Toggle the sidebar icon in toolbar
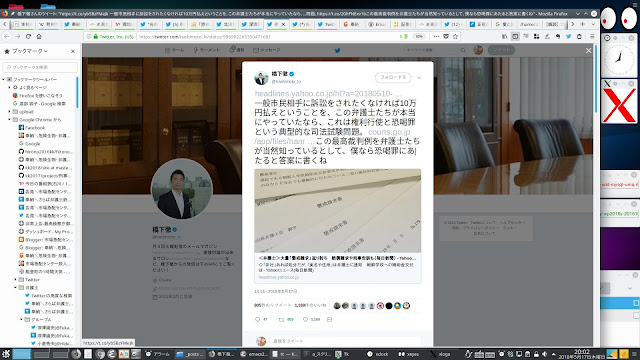The image size is (640, 360). pyautogui.click(x=516, y=36)
